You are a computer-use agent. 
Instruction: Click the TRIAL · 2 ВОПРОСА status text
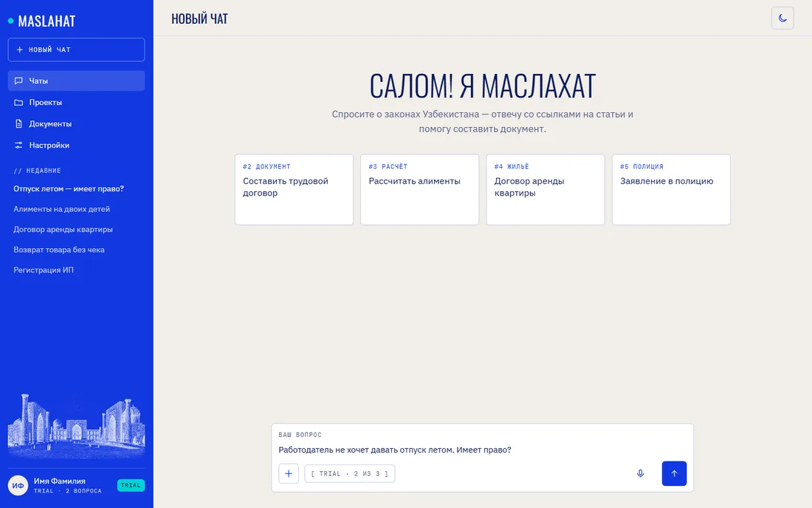pos(68,491)
